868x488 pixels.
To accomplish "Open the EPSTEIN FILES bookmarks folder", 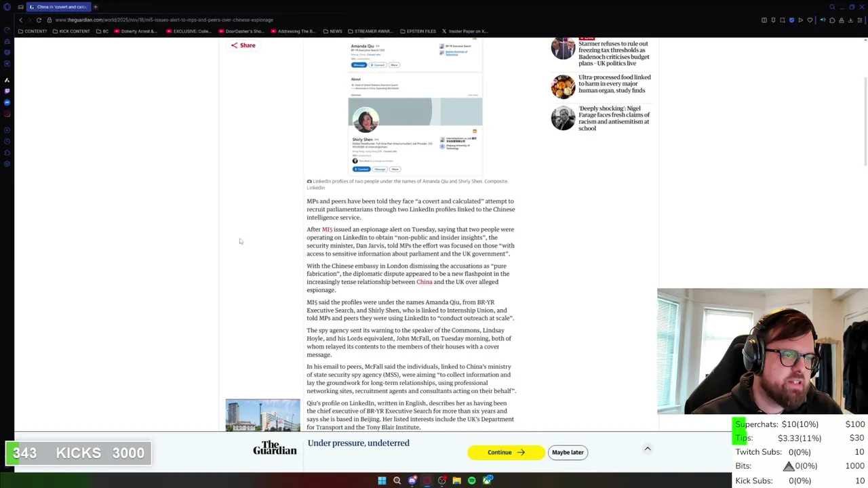I will 418,31.
